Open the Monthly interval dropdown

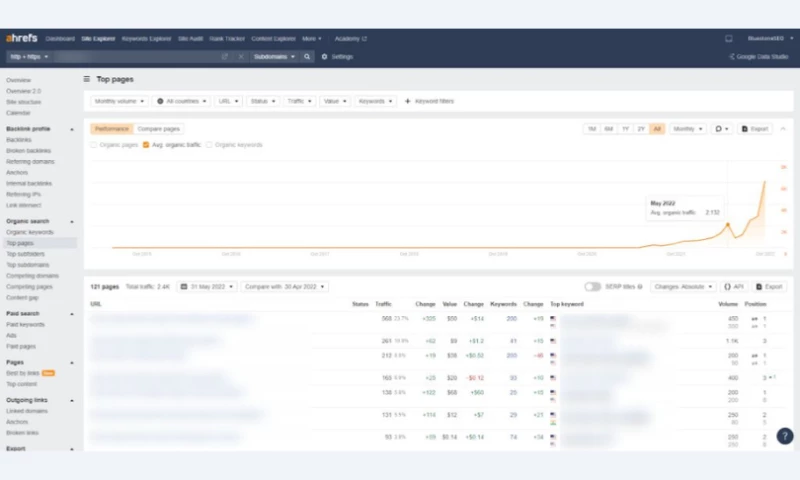point(688,129)
